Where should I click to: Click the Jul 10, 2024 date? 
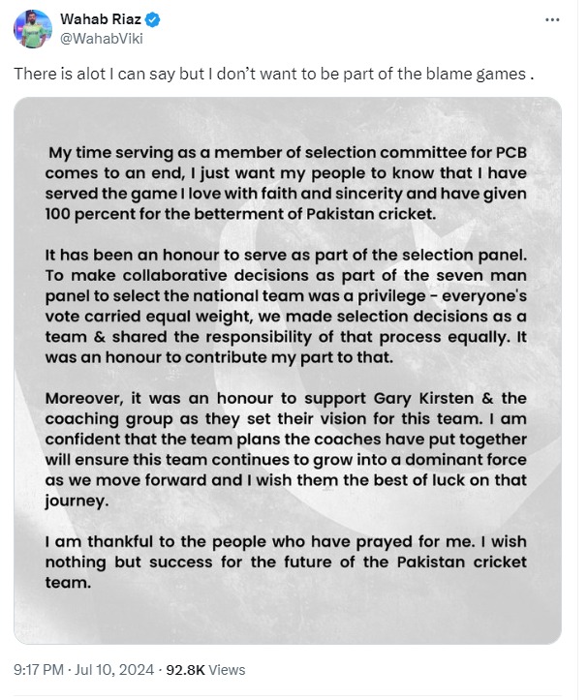tap(114, 670)
